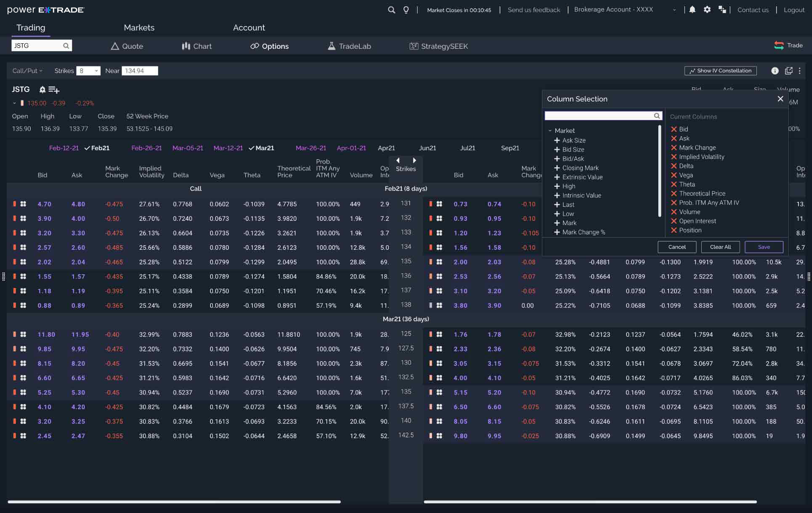This screenshot has height=513, width=812.
Task: Pop out options chain window icon
Action: click(x=788, y=71)
